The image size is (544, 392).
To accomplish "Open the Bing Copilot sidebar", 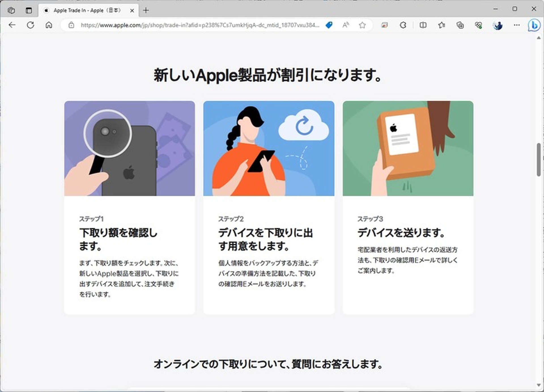I will tap(534, 25).
